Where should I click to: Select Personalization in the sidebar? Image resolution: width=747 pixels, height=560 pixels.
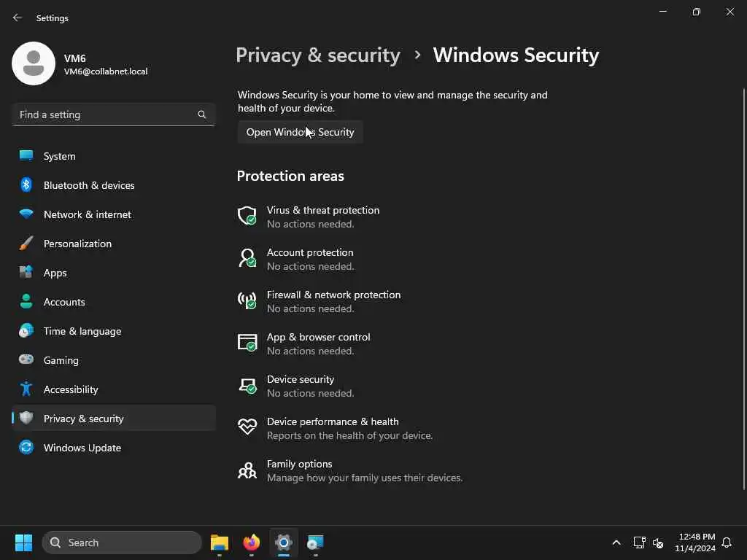point(113,244)
